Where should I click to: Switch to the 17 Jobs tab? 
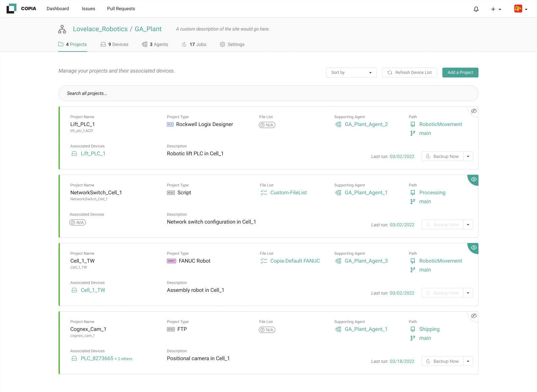pos(194,44)
